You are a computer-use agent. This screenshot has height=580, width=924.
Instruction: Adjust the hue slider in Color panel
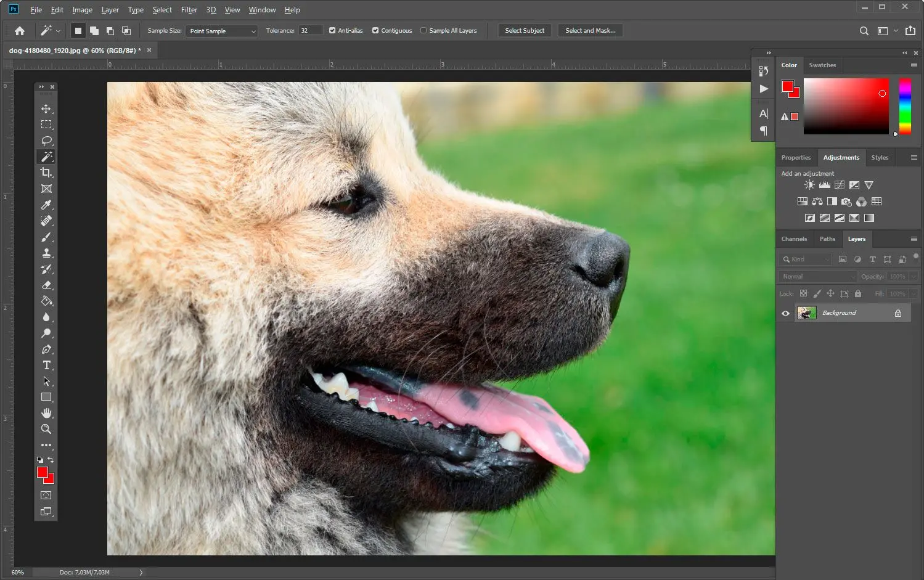905,106
